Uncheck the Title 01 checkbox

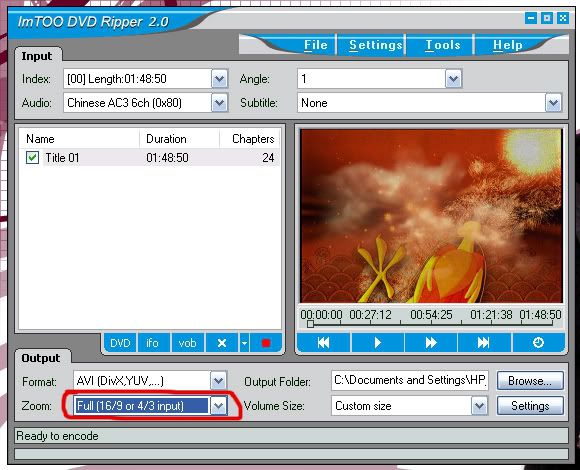(x=32, y=158)
